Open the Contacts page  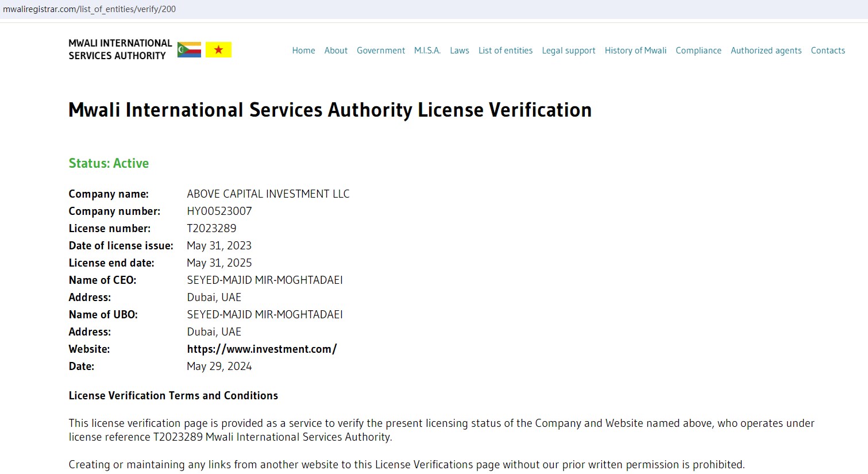point(827,51)
